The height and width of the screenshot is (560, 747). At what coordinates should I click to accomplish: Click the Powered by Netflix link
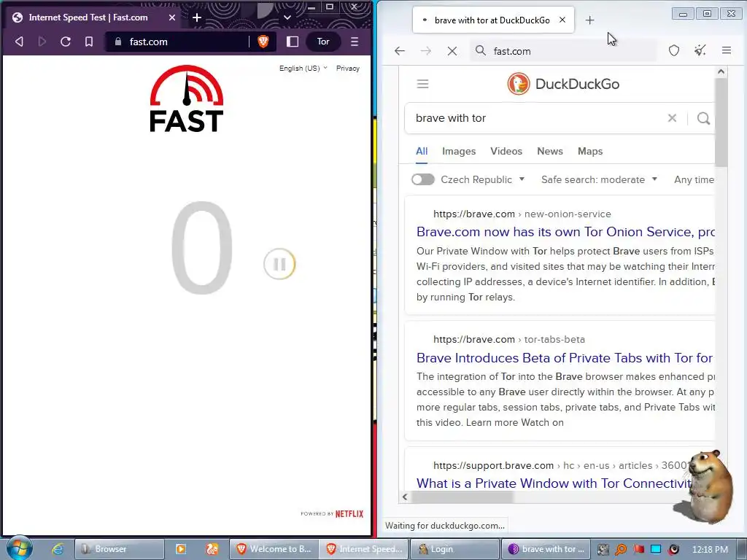pos(332,514)
